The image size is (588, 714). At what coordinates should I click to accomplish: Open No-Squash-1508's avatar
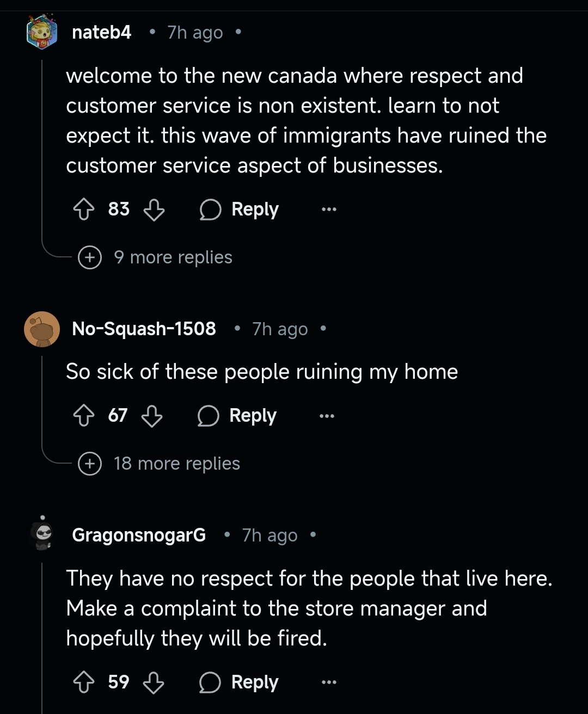pyautogui.click(x=42, y=329)
